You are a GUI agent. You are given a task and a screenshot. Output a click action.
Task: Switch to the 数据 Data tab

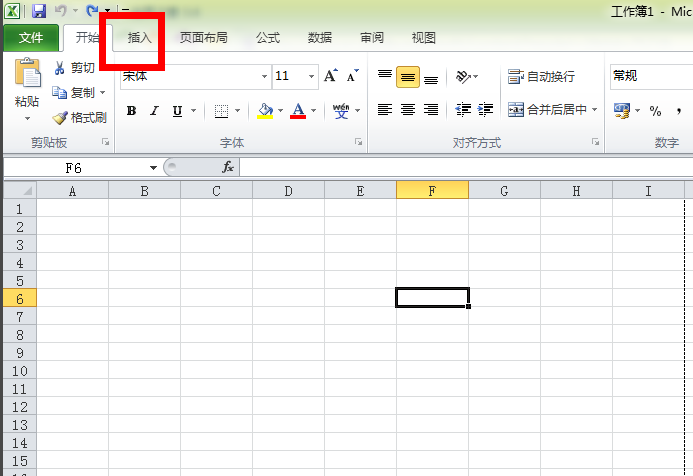320,38
